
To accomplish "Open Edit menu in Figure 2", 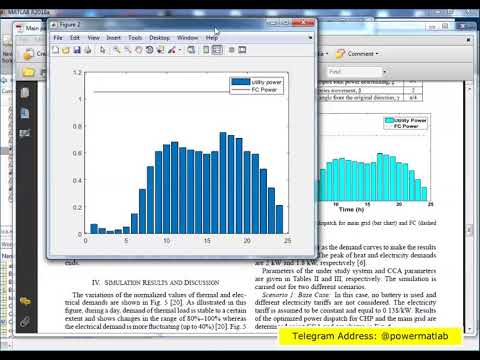I will (75, 38).
